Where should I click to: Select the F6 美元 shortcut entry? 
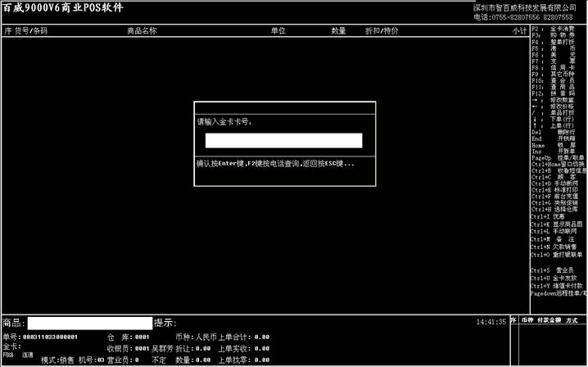click(553, 55)
